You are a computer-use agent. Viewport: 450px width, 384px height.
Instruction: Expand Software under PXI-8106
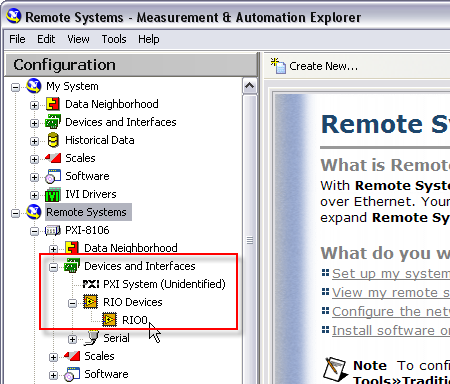click(53, 375)
